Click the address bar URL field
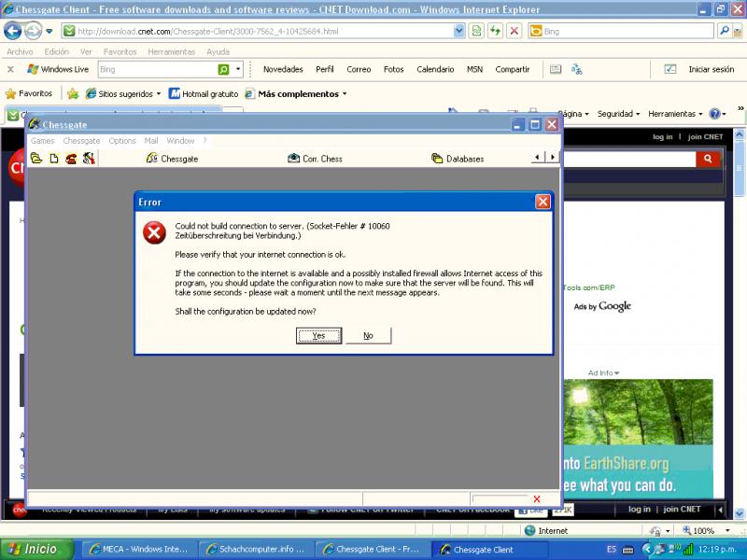Viewport: 747px width, 560px height. tap(258, 32)
